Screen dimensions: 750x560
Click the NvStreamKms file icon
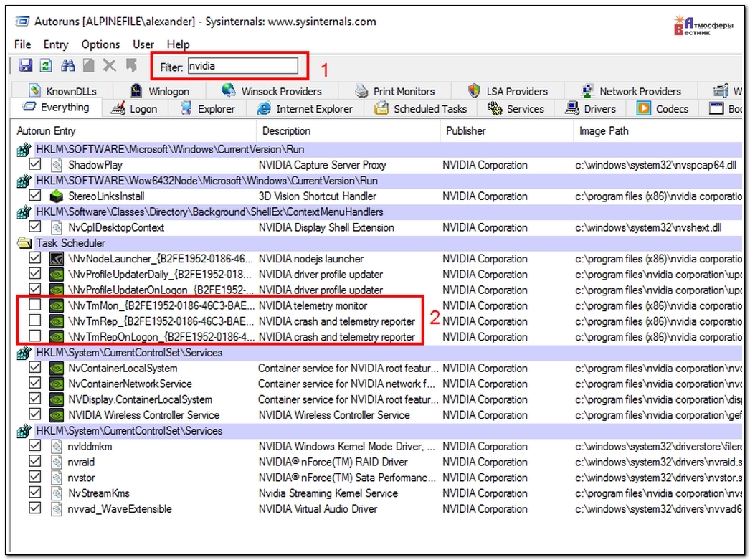(x=57, y=493)
